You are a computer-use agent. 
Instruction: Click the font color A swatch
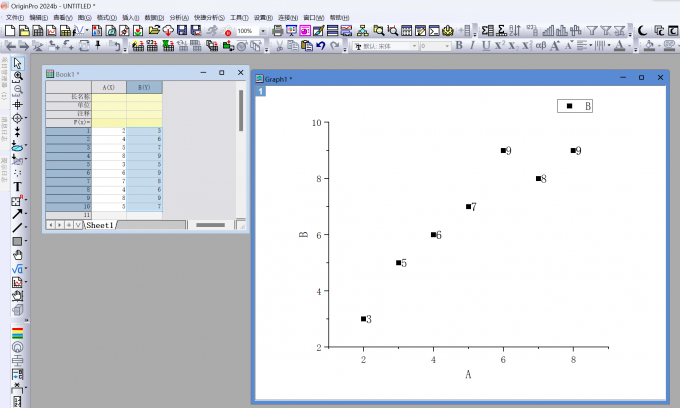coord(620,46)
